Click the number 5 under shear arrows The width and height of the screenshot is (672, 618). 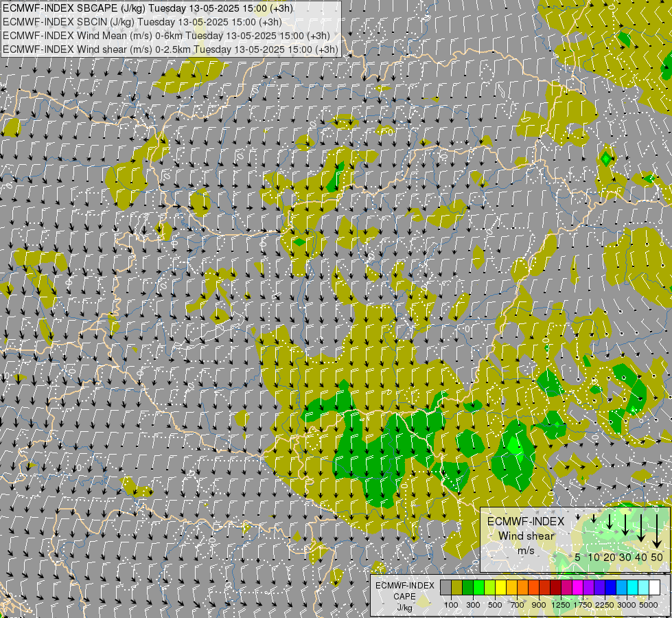(x=578, y=557)
